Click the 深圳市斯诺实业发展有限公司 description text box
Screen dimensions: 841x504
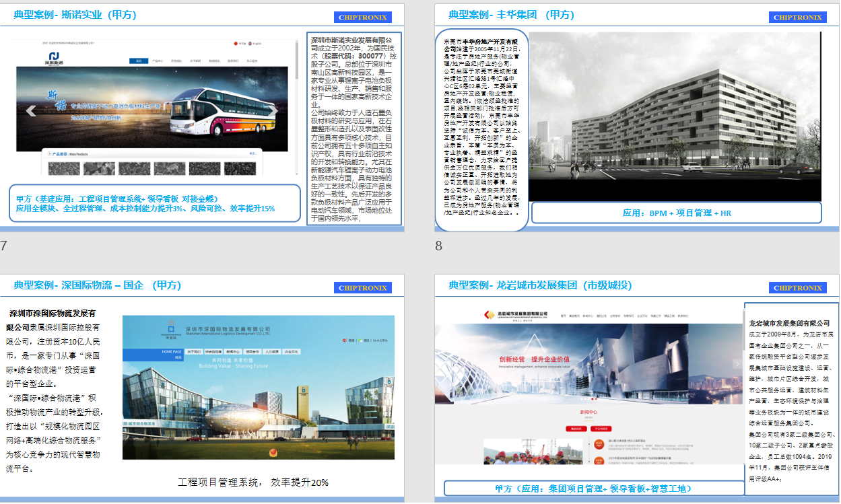pyautogui.click(x=354, y=128)
